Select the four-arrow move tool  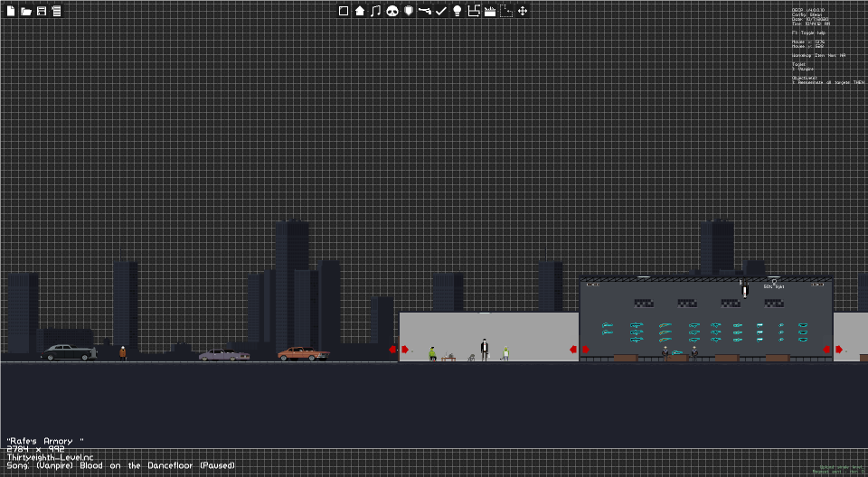point(522,11)
